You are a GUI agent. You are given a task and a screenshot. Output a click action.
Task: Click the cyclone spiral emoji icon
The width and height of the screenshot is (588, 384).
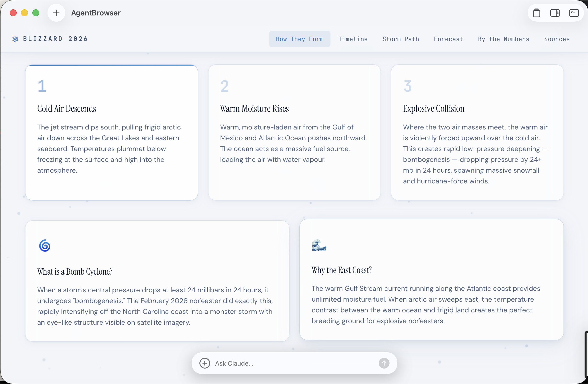(45, 245)
